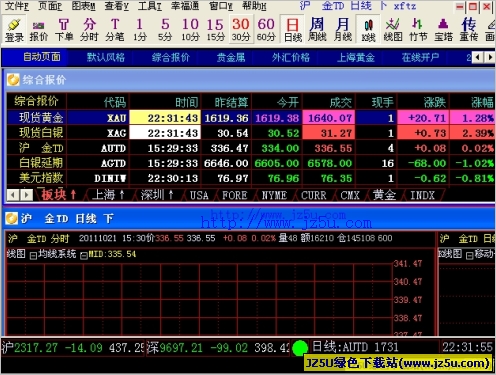Select the 1分 one-minute period icon
The image size is (496, 375).
[x=139, y=30]
